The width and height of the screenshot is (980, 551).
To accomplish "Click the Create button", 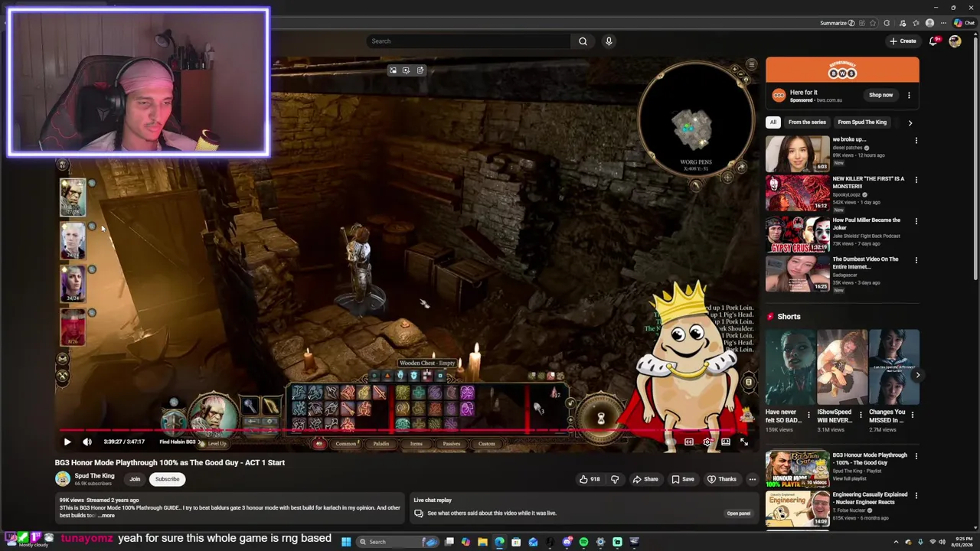I will click(x=903, y=41).
